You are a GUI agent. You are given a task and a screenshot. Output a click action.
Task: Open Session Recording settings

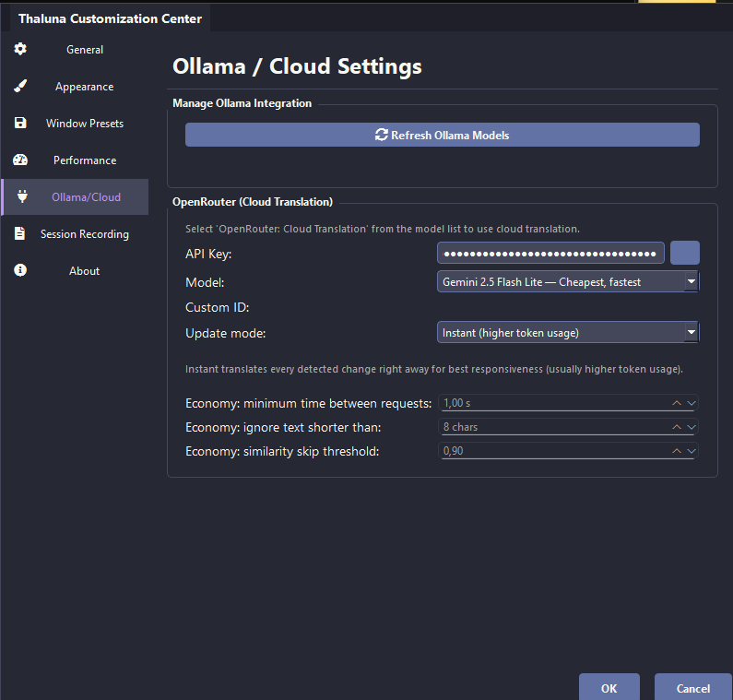tap(75, 234)
